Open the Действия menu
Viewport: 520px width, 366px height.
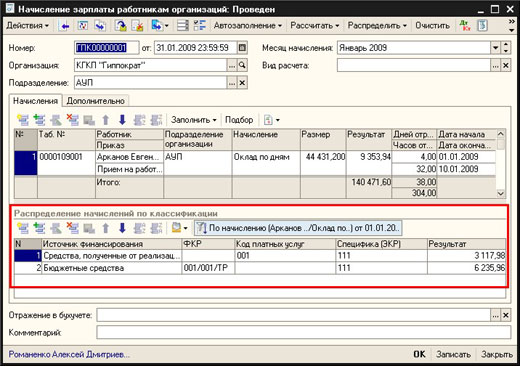(x=28, y=26)
